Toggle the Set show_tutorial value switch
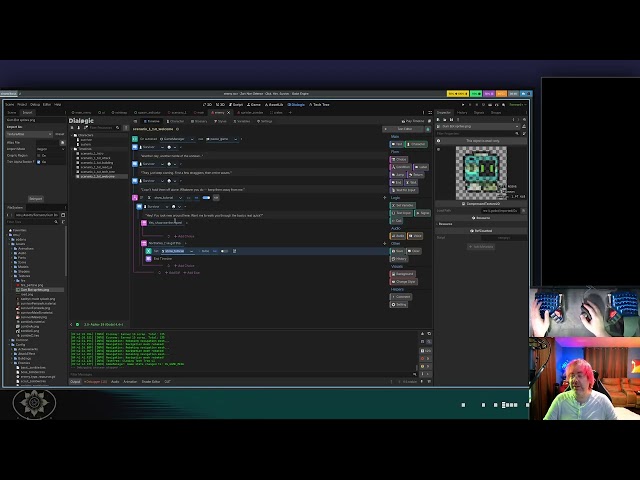The image size is (640, 480). pyautogui.click(x=224, y=251)
